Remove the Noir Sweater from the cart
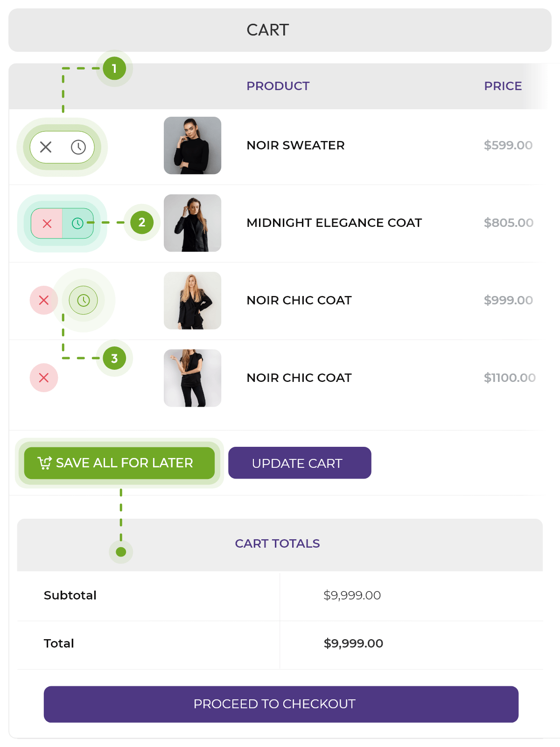560x747 pixels. (x=46, y=147)
